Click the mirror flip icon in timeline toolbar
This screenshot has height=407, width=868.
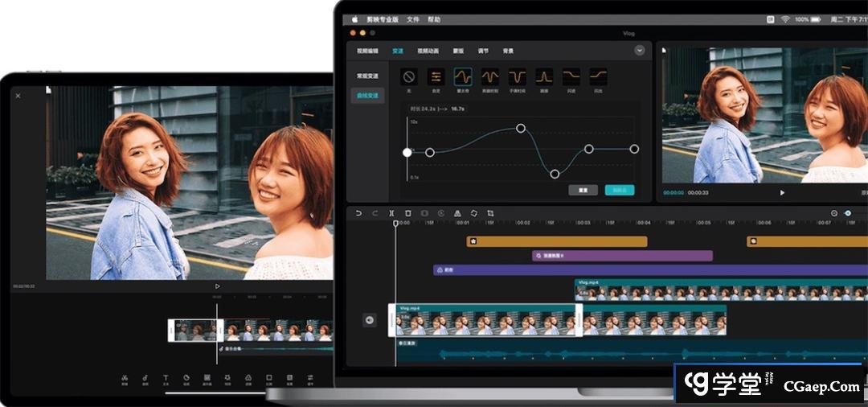pos(457,213)
